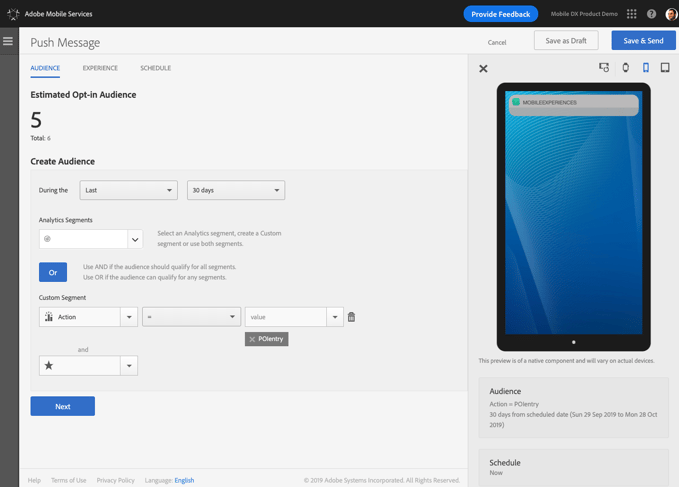Open the Privacy Policy link
This screenshot has width=679, height=487.
point(116,480)
